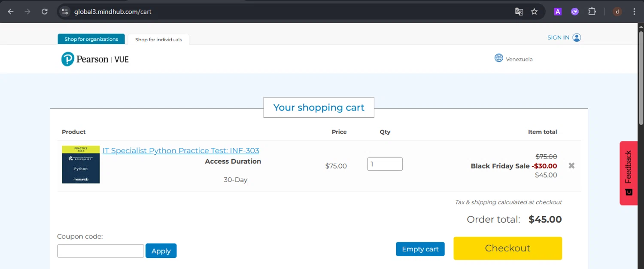Viewport: 644px width, 269px height.
Task: Remove item with the X icon
Action: pyautogui.click(x=571, y=166)
